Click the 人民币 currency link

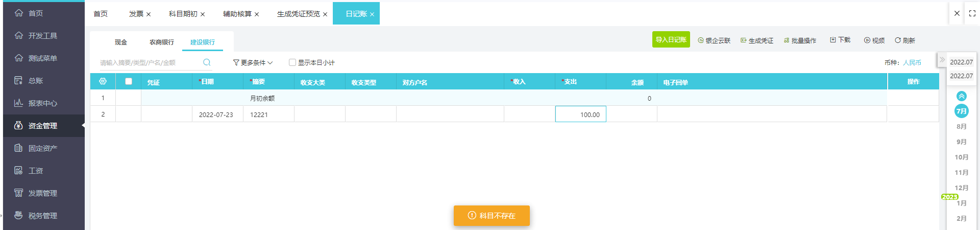click(912, 62)
